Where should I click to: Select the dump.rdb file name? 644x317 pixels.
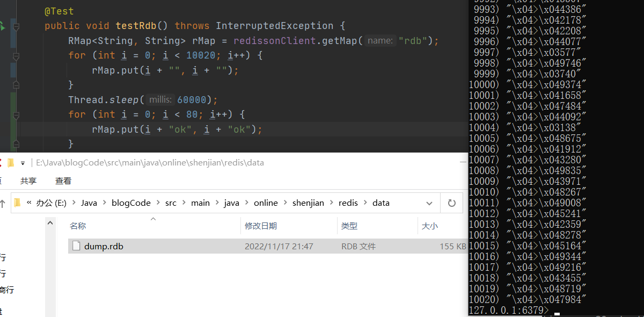[x=104, y=246]
